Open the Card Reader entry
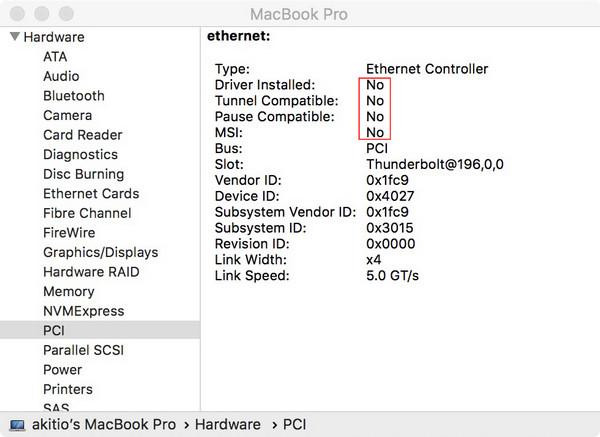The image size is (600, 437). click(x=82, y=135)
